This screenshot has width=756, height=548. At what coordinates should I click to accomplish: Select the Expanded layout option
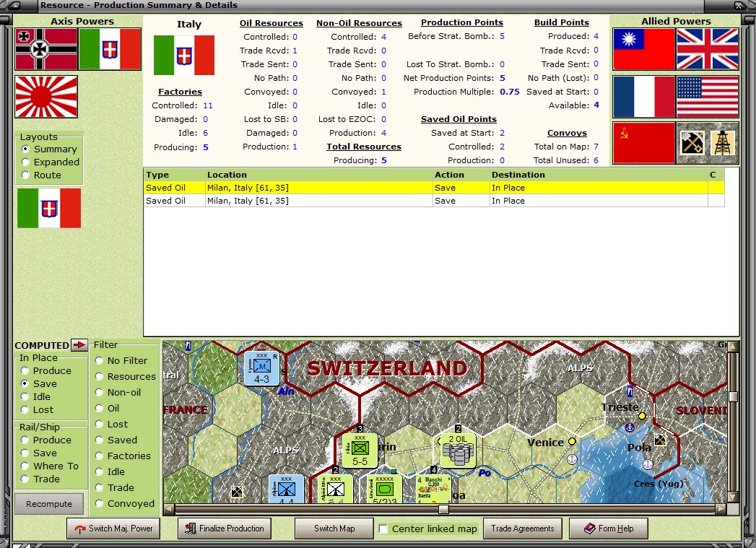click(x=50, y=162)
